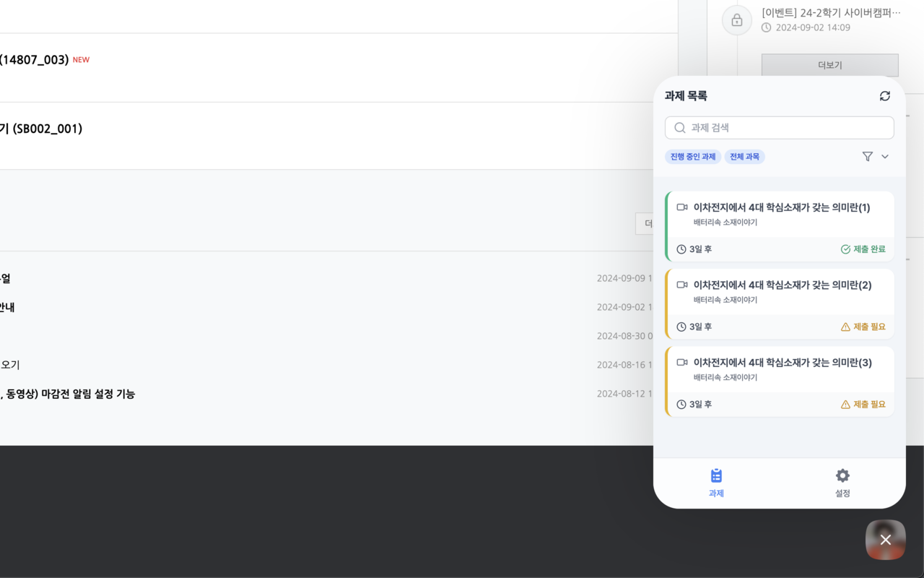This screenshot has height=578, width=924.
Task: Select the lock icon beside the event notice
Action: (x=736, y=20)
